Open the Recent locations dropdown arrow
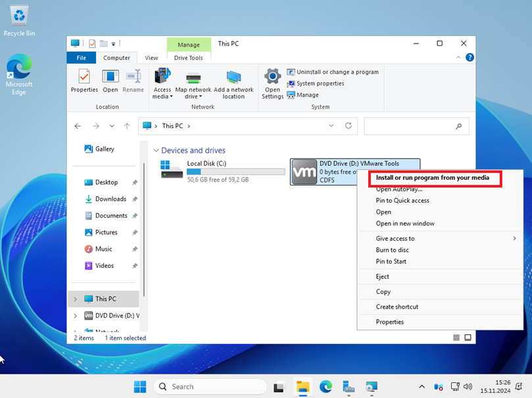532x398 pixels. click(112, 126)
